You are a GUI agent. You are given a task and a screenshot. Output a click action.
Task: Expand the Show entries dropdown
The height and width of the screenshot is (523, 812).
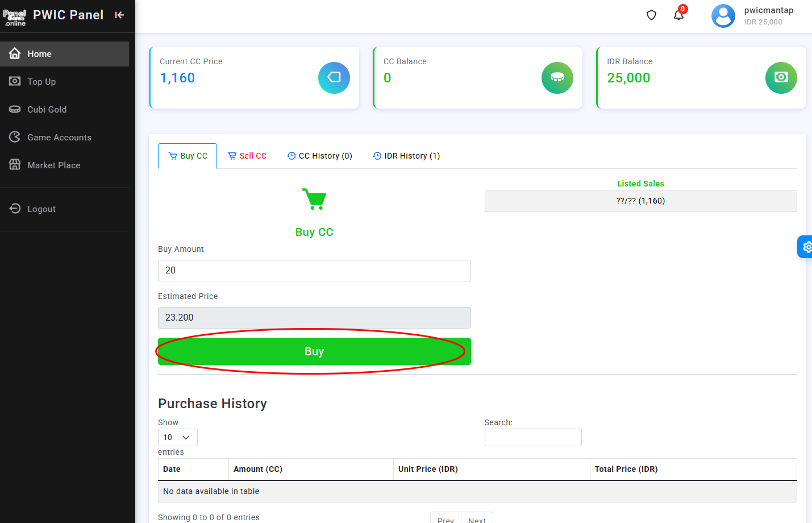pos(177,438)
